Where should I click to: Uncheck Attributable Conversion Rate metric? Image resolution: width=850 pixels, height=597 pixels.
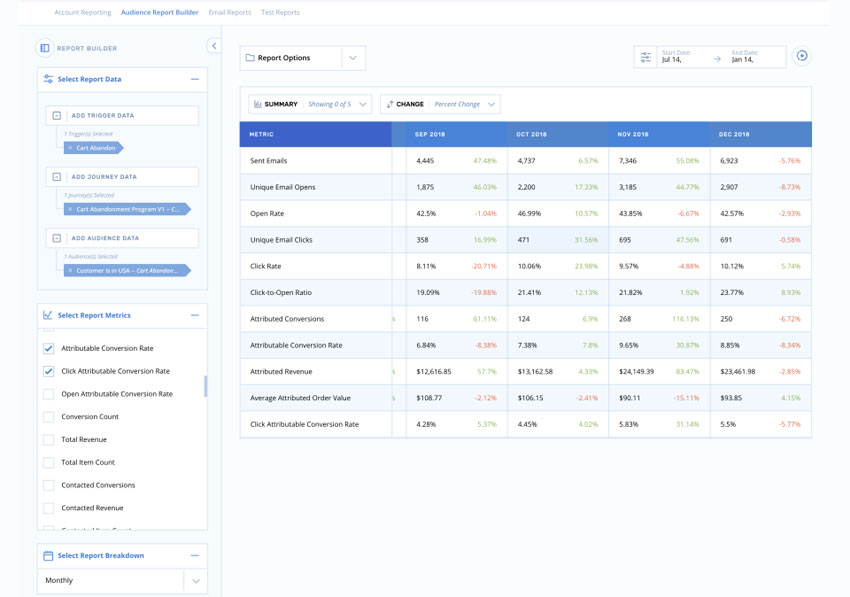[49, 349]
